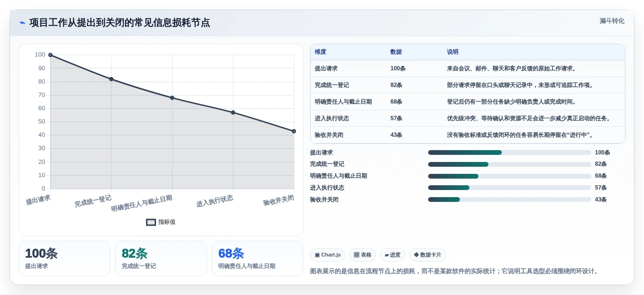Click the description starting 来自会议、邮件
The width and height of the screenshot is (644, 295).
tap(513, 68)
